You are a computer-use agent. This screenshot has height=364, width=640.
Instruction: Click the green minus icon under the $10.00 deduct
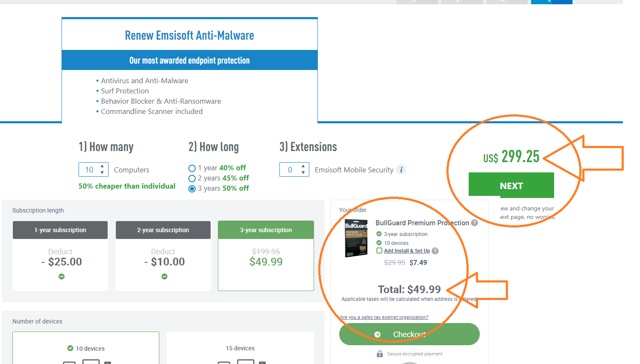pyautogui.click(x=164, y=277)
